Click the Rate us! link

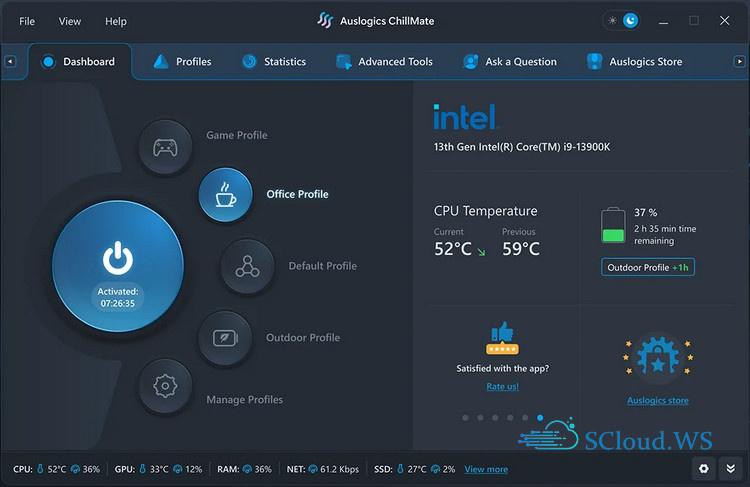click(x=502, y=386)
